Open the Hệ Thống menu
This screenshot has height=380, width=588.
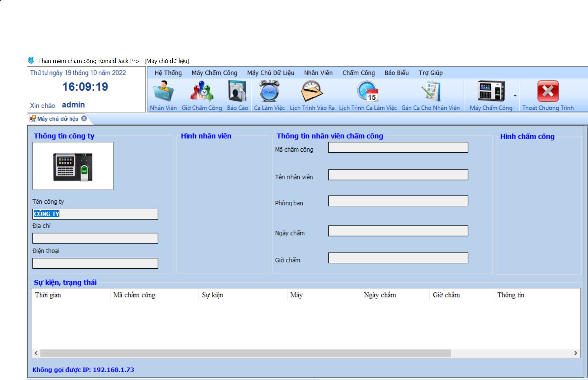(168, 73)
